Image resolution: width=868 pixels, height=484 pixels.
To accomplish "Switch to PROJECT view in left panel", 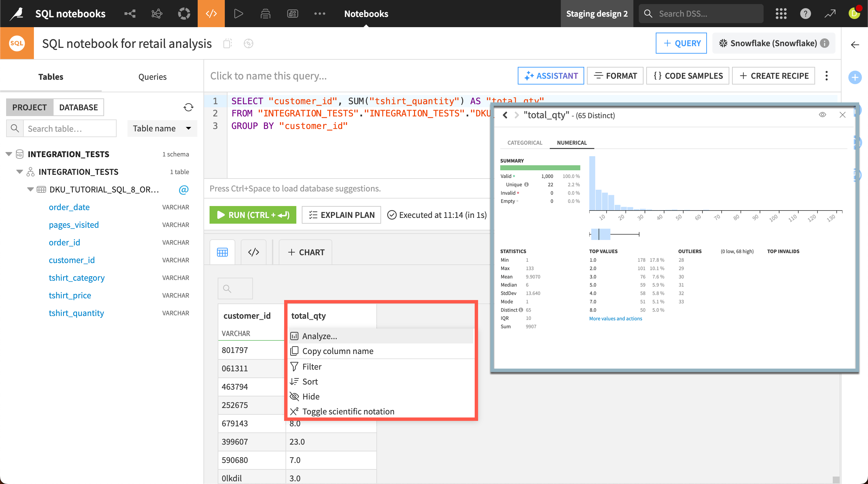I will pos(29,107).
